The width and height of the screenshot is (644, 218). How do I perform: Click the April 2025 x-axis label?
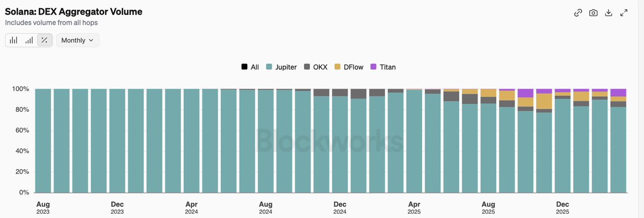[x=414, y=207]
